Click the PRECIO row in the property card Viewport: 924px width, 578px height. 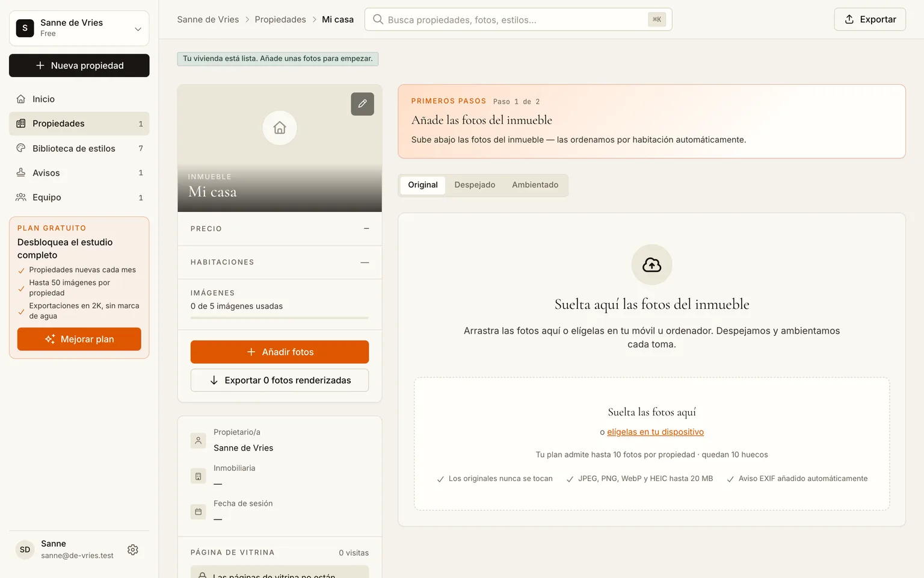coord(280,229)
